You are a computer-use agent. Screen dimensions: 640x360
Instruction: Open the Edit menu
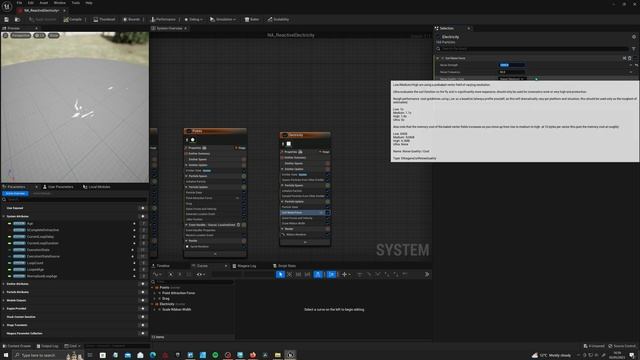coord(31,3)
